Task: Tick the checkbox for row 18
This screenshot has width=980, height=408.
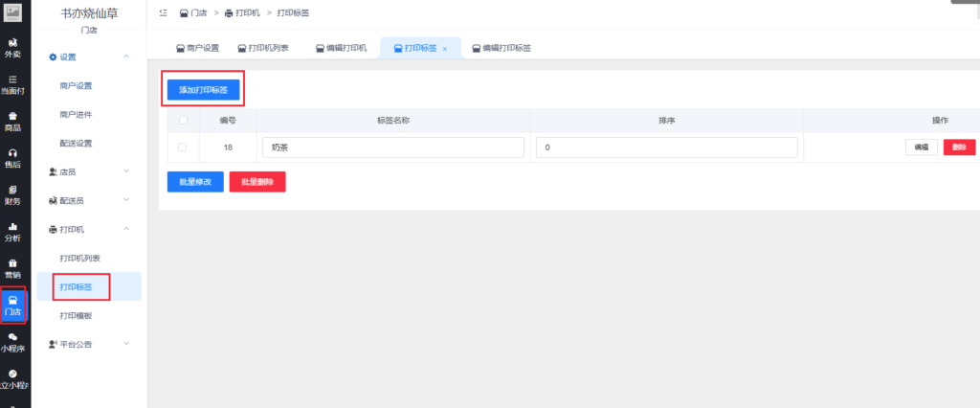Action: 183,147
